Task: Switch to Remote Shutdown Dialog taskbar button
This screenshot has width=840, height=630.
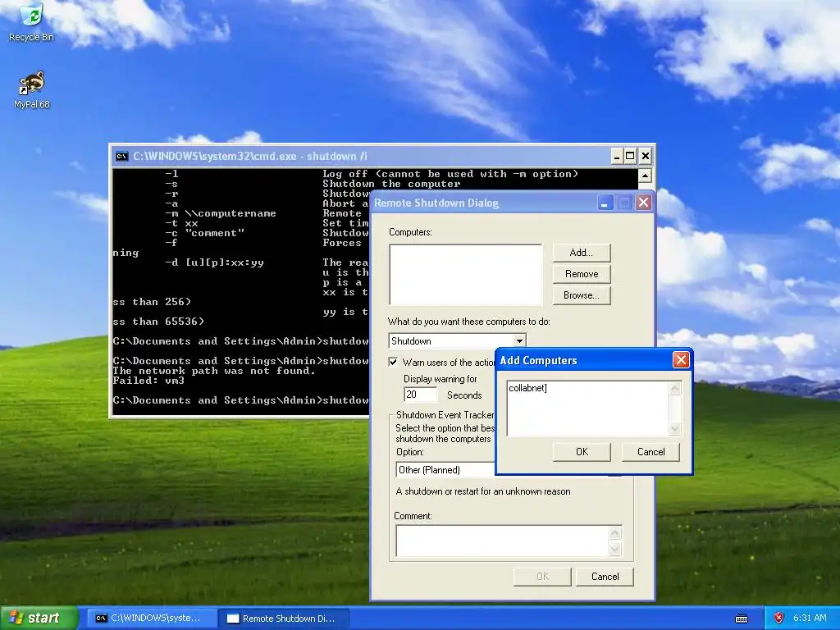Action: click(x=284, y=619)
